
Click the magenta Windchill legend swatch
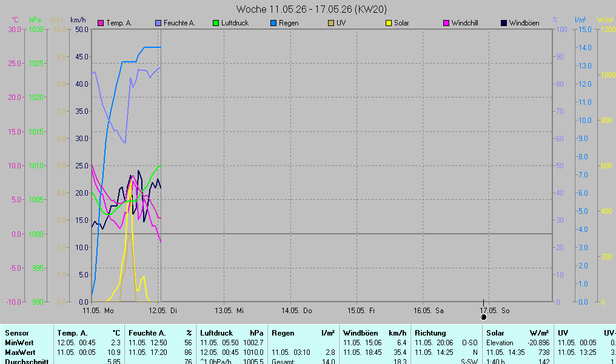click(446, 23)
